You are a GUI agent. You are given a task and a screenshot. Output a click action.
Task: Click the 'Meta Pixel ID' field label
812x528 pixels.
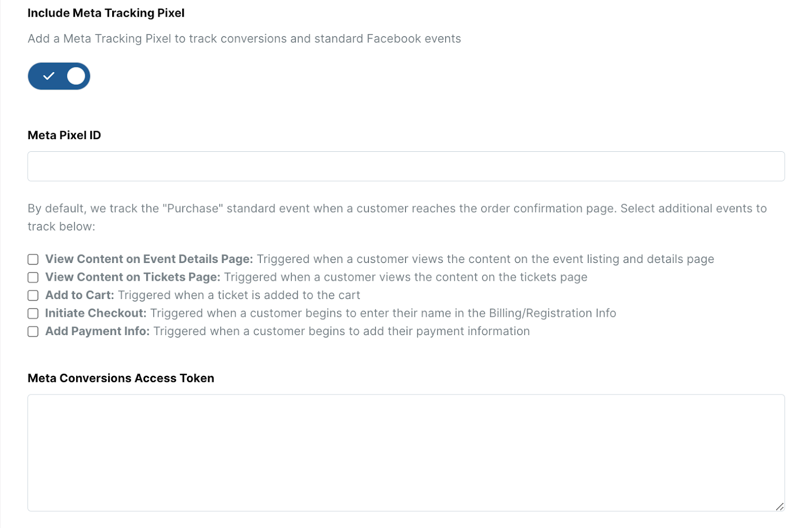tap(64, 135)
